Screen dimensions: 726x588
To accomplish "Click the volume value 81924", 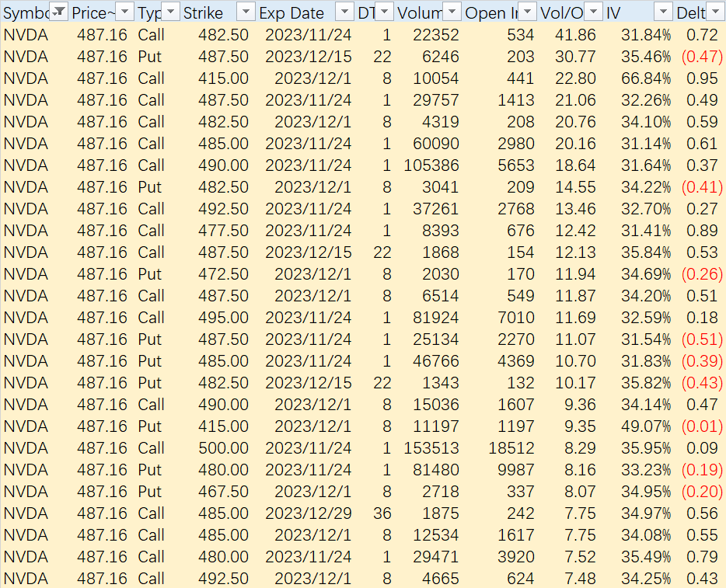I will coord(436,318).
